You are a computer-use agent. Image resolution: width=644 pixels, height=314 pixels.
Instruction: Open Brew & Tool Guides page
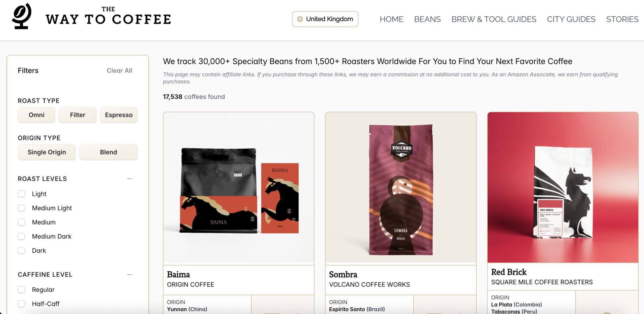tap(494, 19)
